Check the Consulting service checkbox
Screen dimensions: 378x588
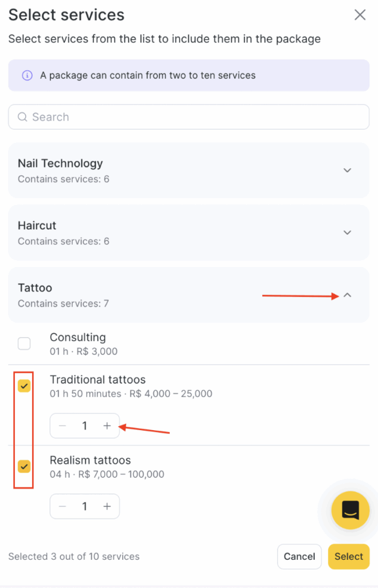tap(24, 343)
